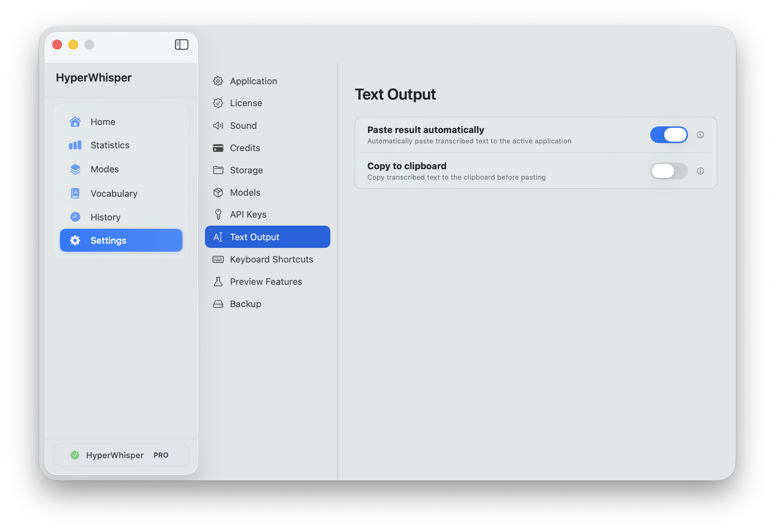The height and width of the screenshot is (532, 775).
Task: Open Credits settings
Action: click(268, 148)
